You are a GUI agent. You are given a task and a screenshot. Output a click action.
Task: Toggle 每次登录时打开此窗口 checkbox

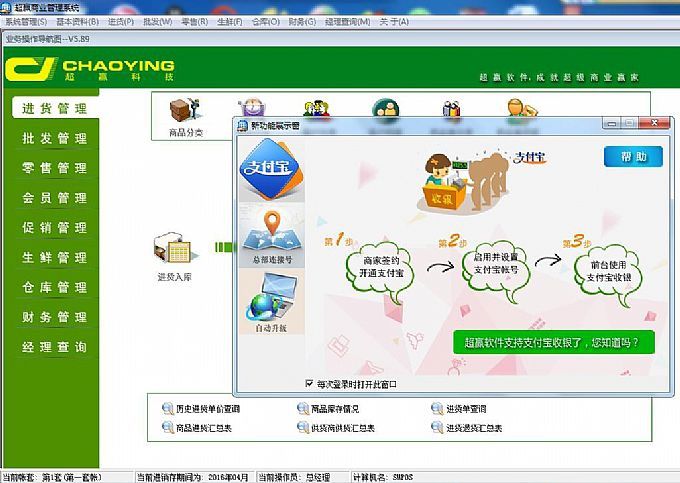coord(309,384)
